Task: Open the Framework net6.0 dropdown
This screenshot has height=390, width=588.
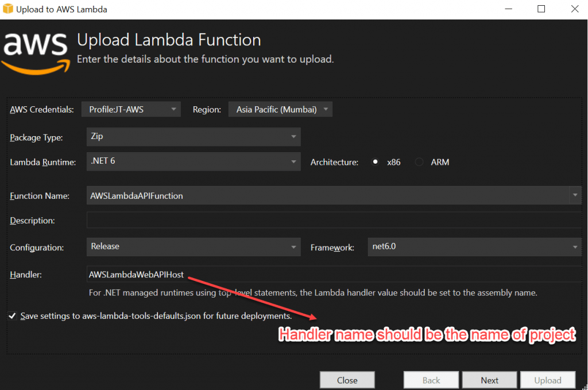Action: tap(474, 247)
